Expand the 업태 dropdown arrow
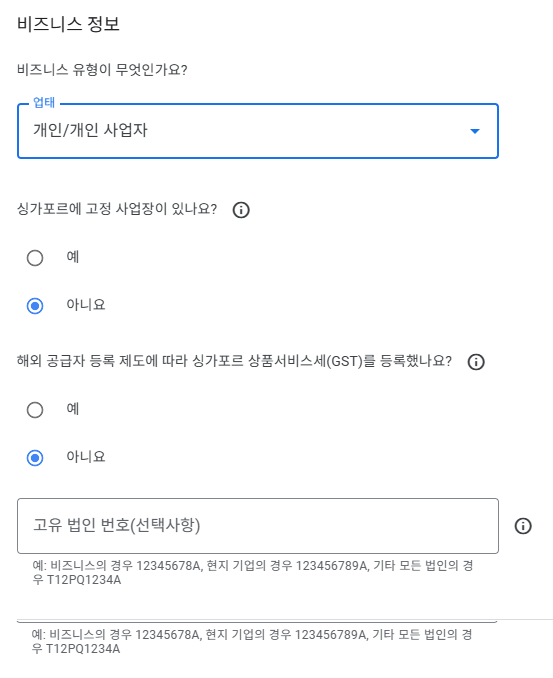Image resolution: width=553 pixels, height=678 pixels. 475,131
